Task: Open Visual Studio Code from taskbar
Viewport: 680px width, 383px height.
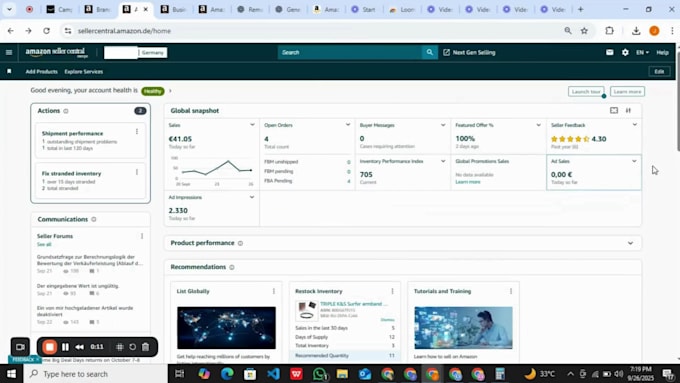Action: [x=273, y=374]
